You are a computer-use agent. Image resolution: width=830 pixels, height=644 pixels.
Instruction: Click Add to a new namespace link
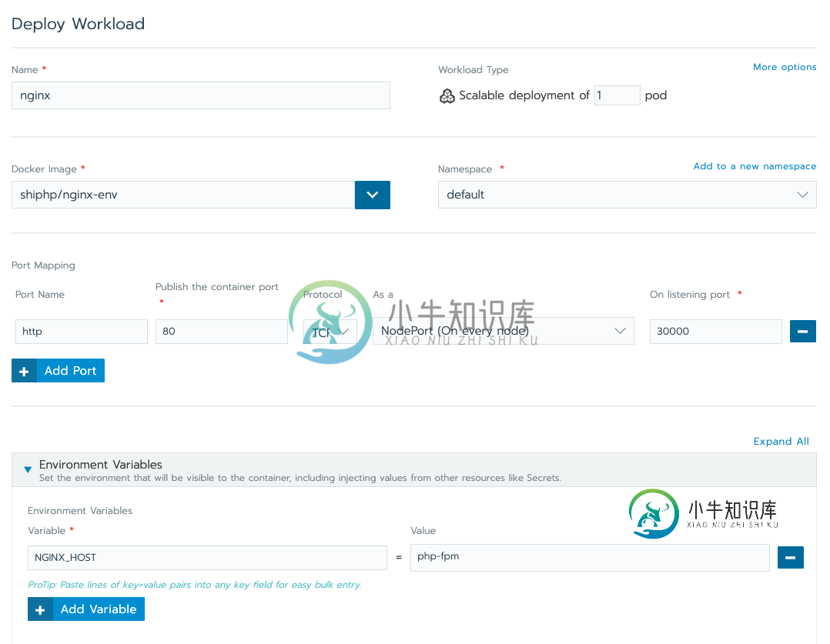click(x=754, y=166)
